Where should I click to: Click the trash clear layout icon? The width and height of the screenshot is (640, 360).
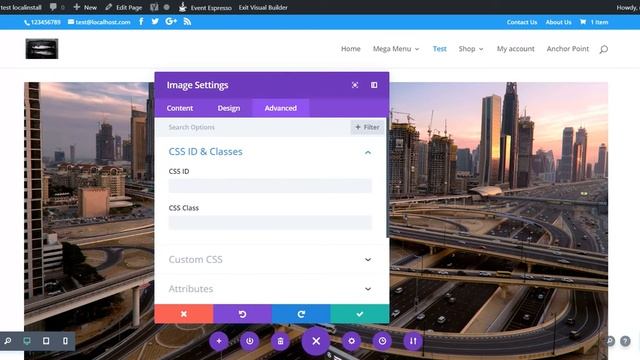point(280,341)
